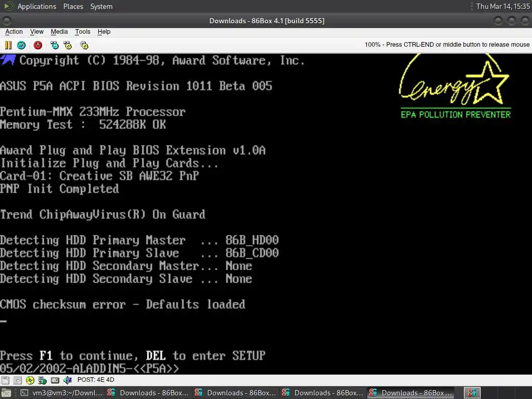Click the red ACPI shutdown power icon
Screen dimensions: 532x399
point(37,45)
